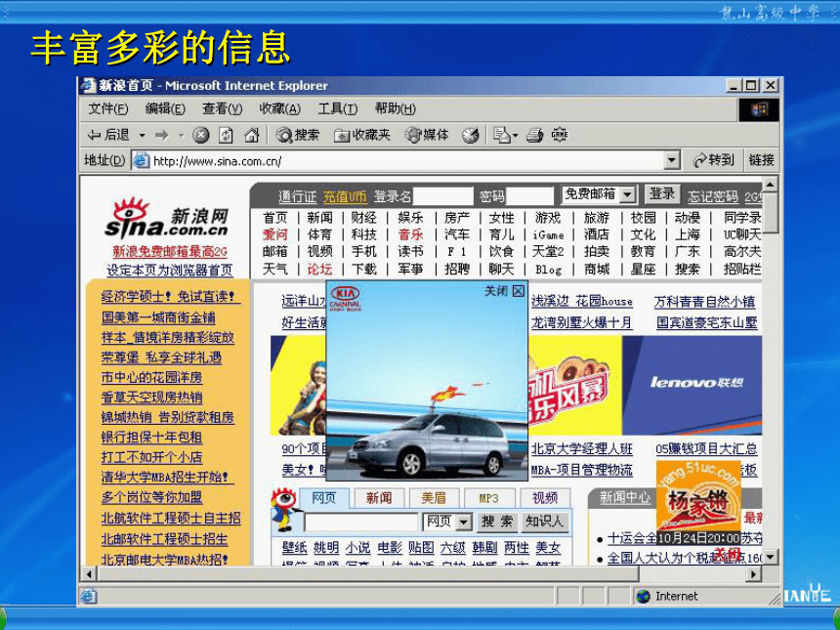Open the 万科青青自然小镇 link

[x=704, y=302]
